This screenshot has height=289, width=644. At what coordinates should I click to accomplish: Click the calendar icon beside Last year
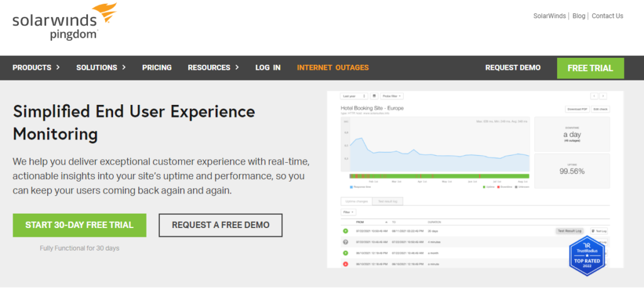pos(374,96)
